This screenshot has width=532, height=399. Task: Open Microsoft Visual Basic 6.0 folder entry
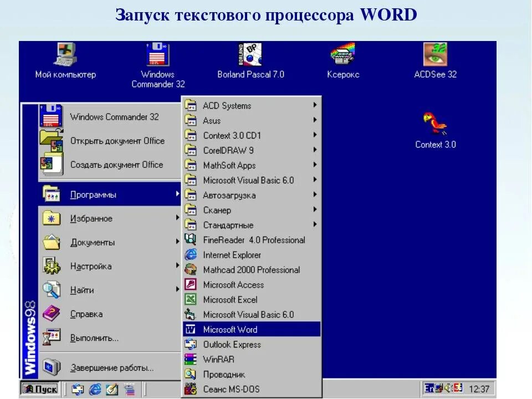point(252,180)
